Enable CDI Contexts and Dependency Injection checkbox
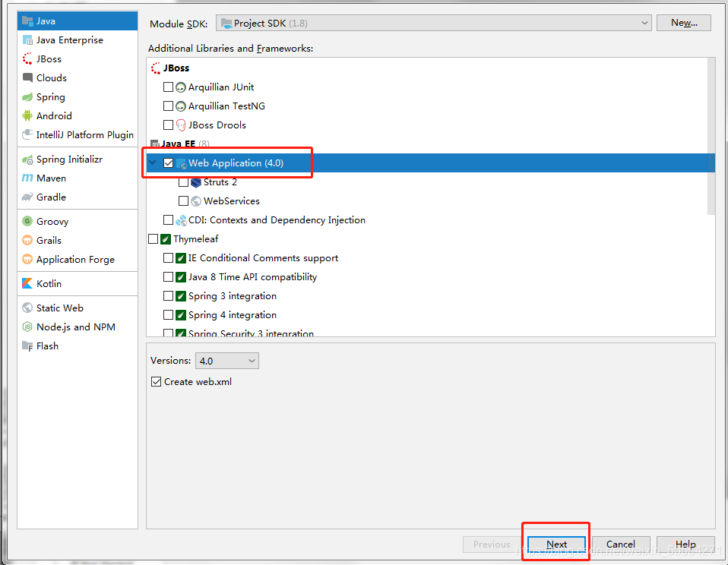728x565 pixels. pos(168,220)
